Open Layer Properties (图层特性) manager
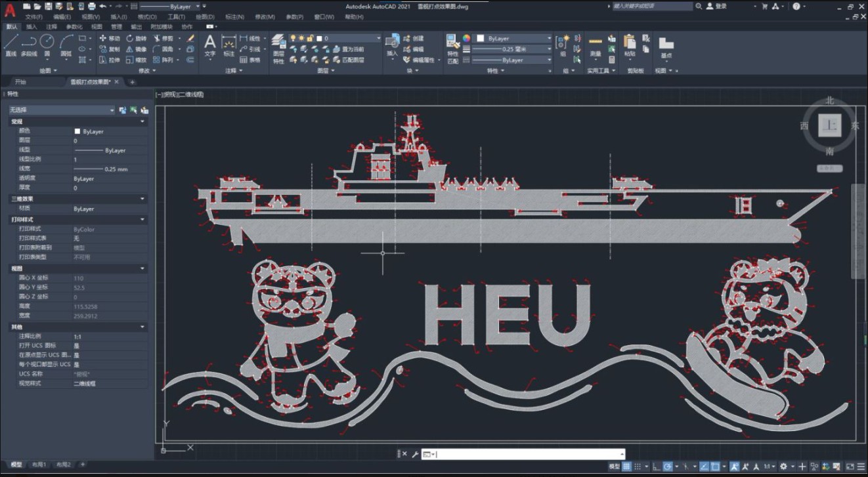The width and height of the screenshot is (868, 477). [278, 49]
